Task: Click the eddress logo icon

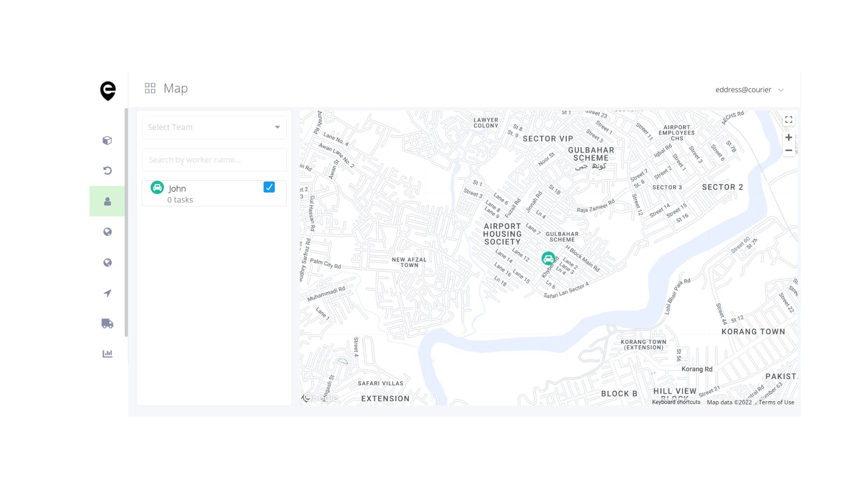Action: pyautogui.click(x=108, y=91)
